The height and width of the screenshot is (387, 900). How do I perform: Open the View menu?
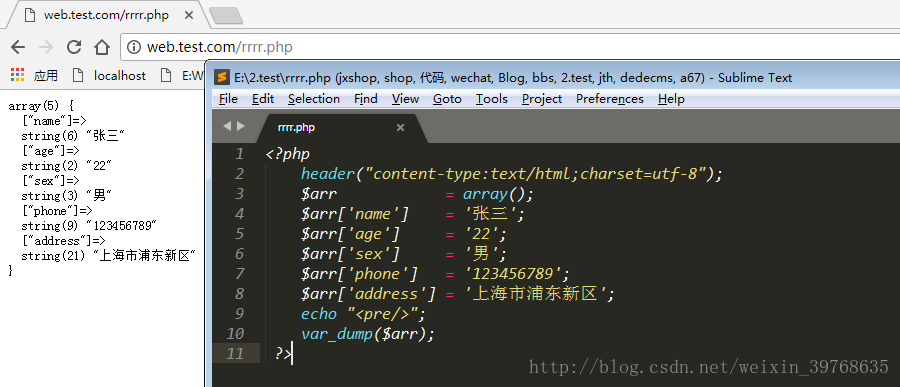pos(405,99)
